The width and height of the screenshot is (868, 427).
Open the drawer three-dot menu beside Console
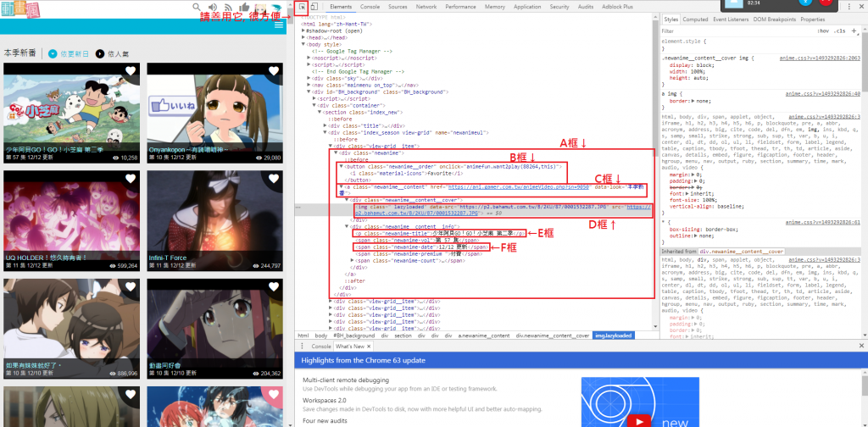[x=303, y=346]
